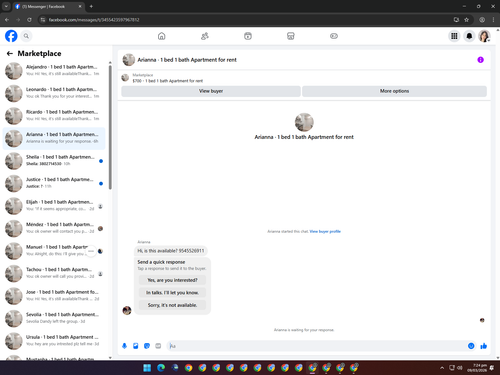Send quick reply 'In talks. I'll let you know.'
500x375 pixels.
[172, 293]
